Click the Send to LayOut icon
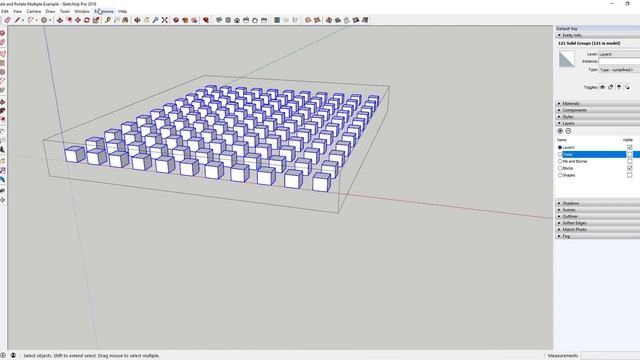Viewport: 640px width, 360px height. pyautogui.click(x=194, y=20)
